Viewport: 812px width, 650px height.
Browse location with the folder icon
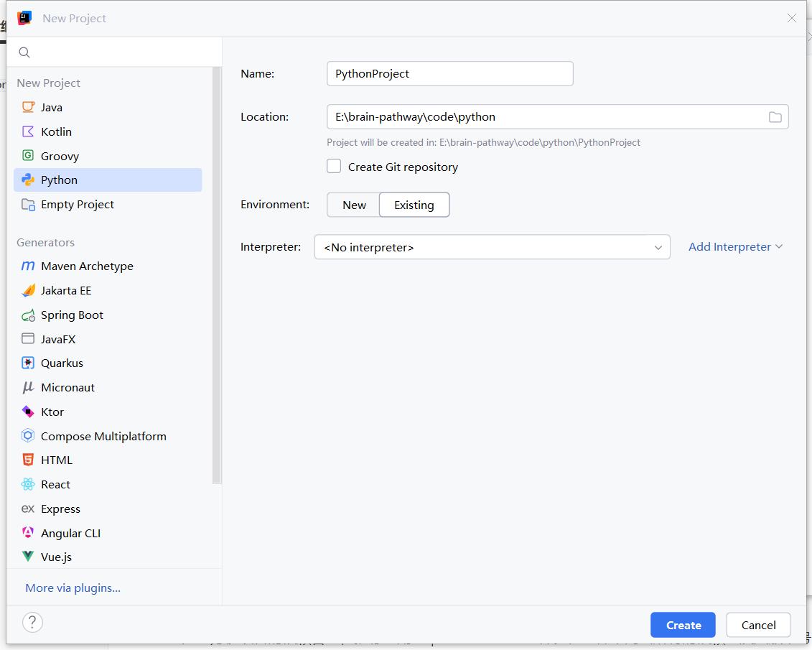point(775,117)
